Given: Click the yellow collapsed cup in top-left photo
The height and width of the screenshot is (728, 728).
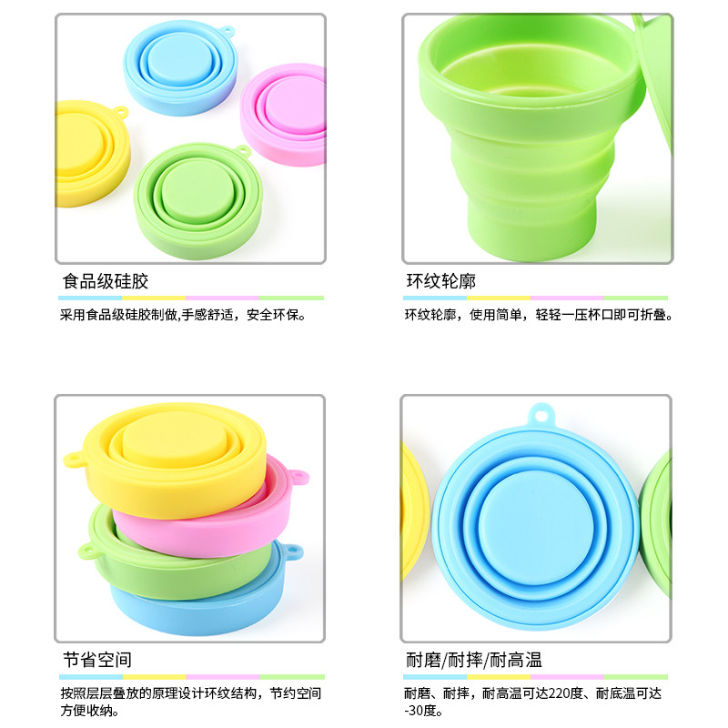Looking at the screenshot, I should [x=92, y=153].
